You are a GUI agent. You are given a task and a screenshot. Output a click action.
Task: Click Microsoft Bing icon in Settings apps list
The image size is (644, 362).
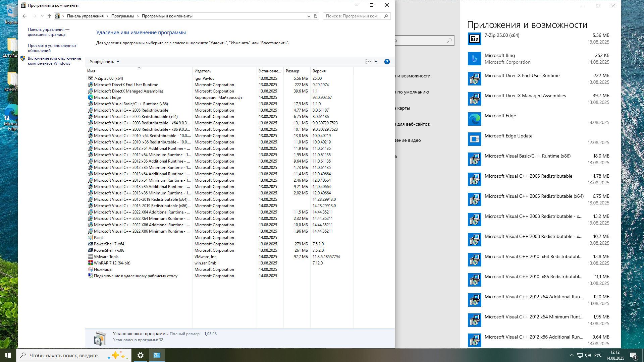click(x=475, y=59)
